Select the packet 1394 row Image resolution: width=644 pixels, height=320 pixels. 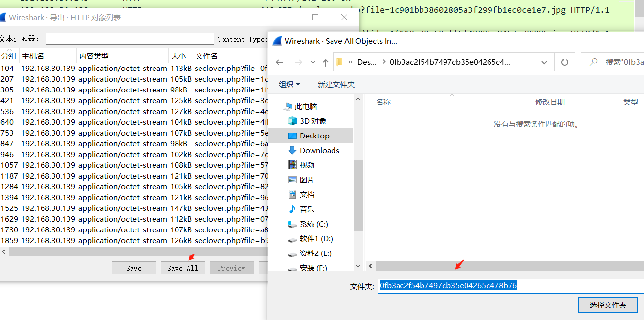(134, 197)
